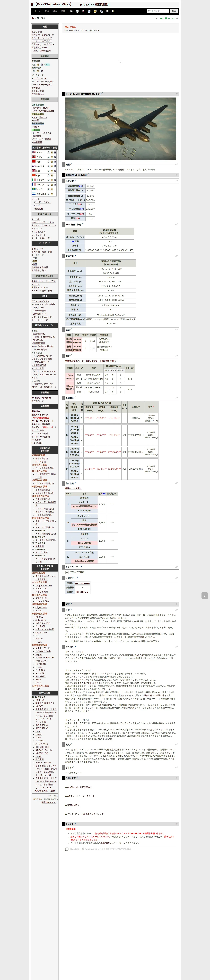Click the edit pencil next to カモフラージュ heading
Viewport: 210px width, 980px height.
(x=81, y=567)
